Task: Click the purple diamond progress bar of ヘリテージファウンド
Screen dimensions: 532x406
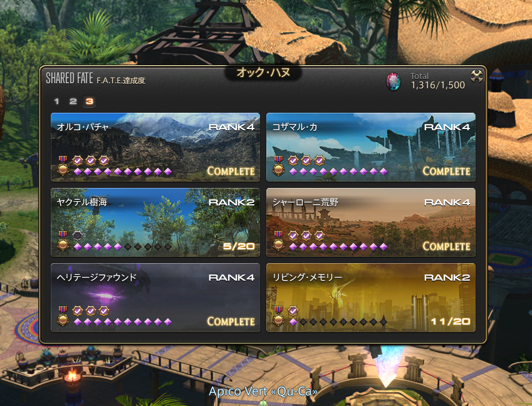Action: (122, 322)
